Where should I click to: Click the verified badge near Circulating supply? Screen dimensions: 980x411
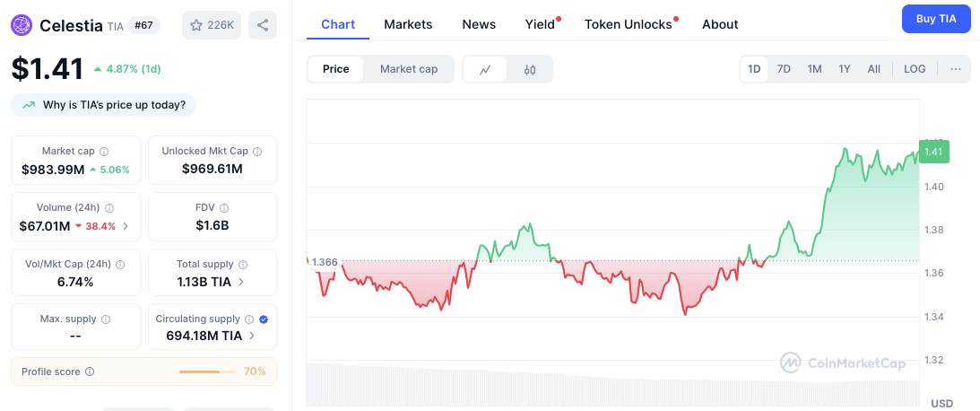pyautogui.click(x=264, y=319)
